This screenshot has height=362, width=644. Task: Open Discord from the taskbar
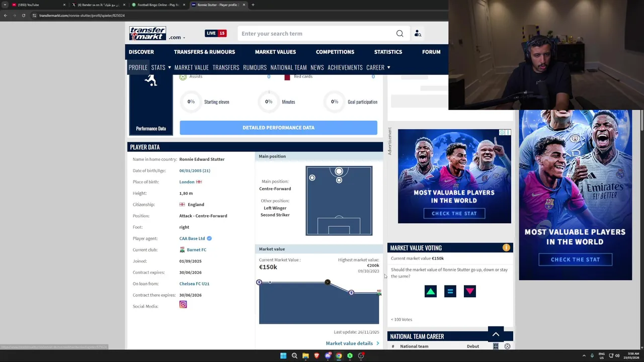[x=328, y=356]
